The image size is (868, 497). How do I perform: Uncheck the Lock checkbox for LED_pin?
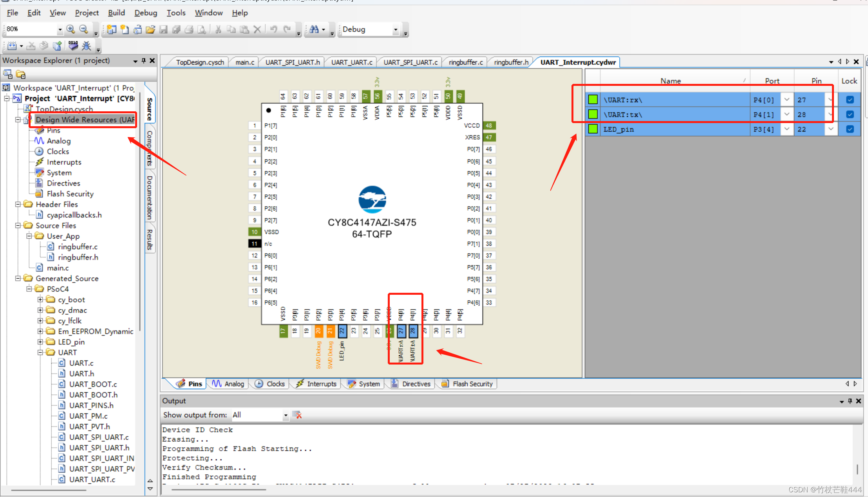850,129
